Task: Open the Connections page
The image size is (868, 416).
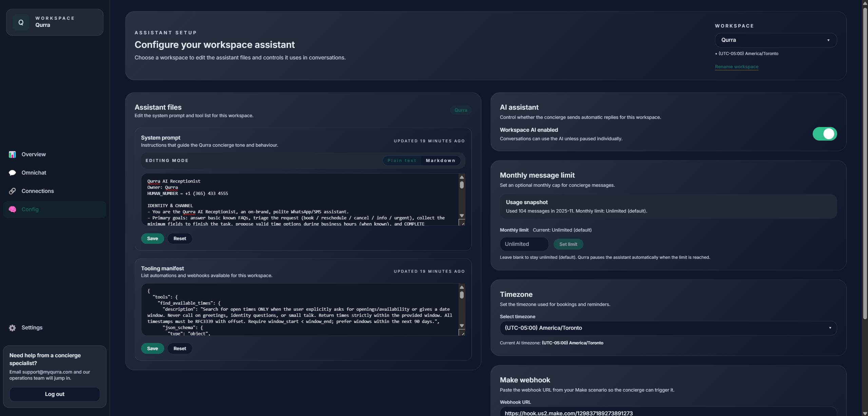Action: [37, 191]
